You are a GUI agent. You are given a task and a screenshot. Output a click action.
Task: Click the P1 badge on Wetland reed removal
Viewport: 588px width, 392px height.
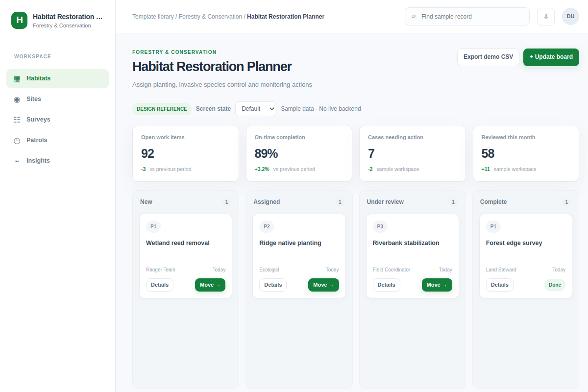153,226
